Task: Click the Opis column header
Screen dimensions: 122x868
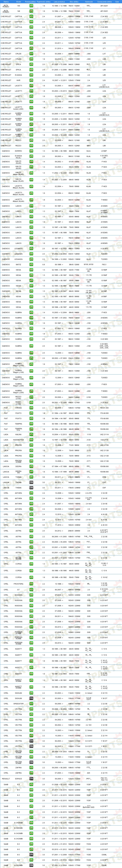Action: [x=117, y=2]
